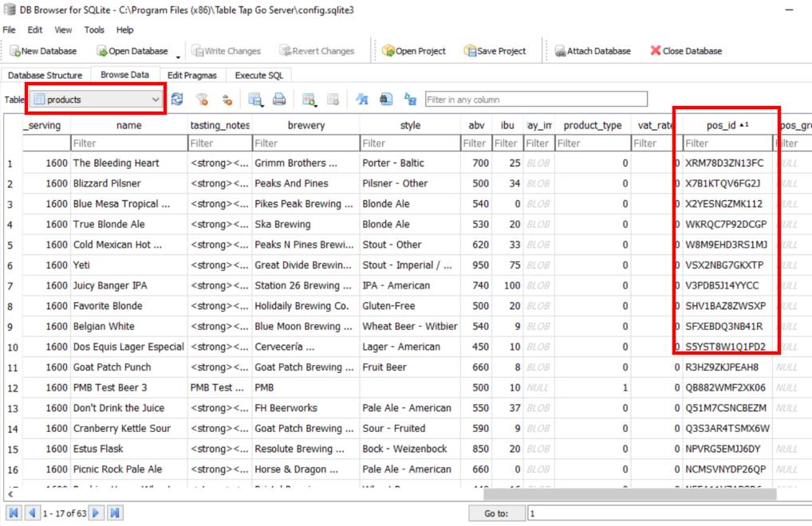Click the pos_id column filter box

(x=727, y=143)
